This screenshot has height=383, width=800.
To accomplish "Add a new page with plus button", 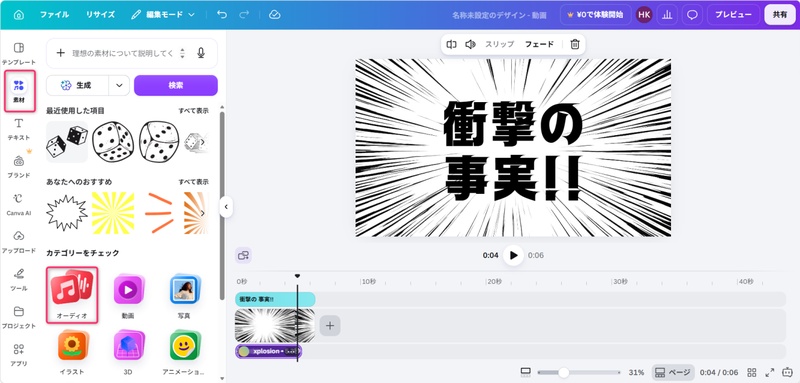I will 330,325.
